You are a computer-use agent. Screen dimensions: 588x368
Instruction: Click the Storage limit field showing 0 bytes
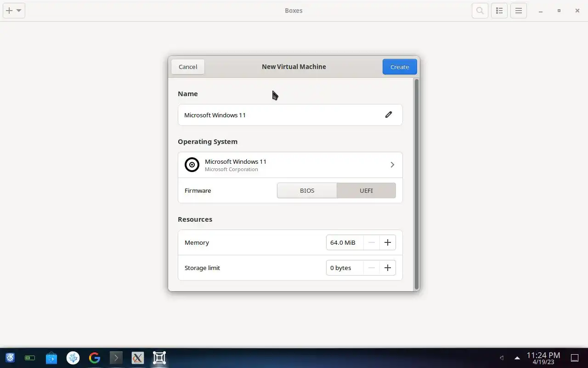click(345, 268)
